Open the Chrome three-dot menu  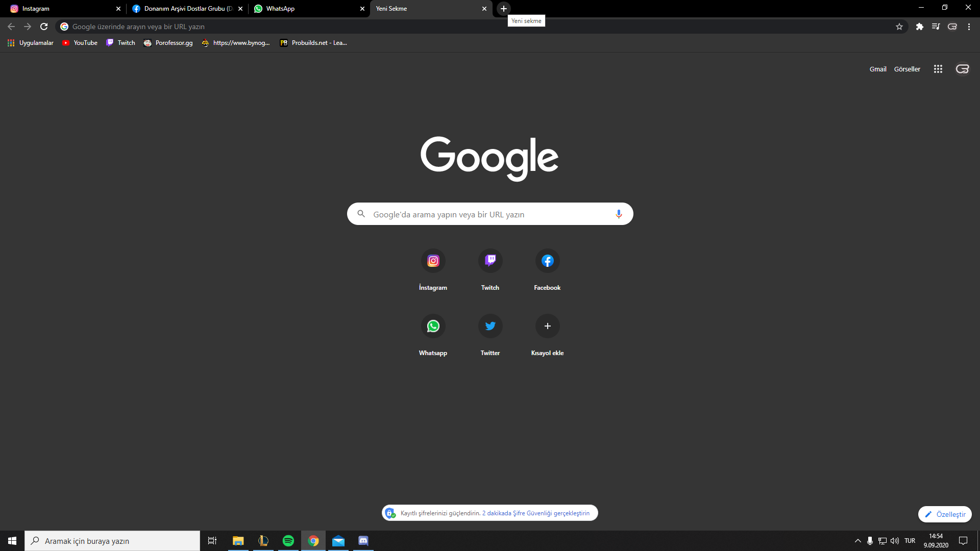(x=969, y=27)
